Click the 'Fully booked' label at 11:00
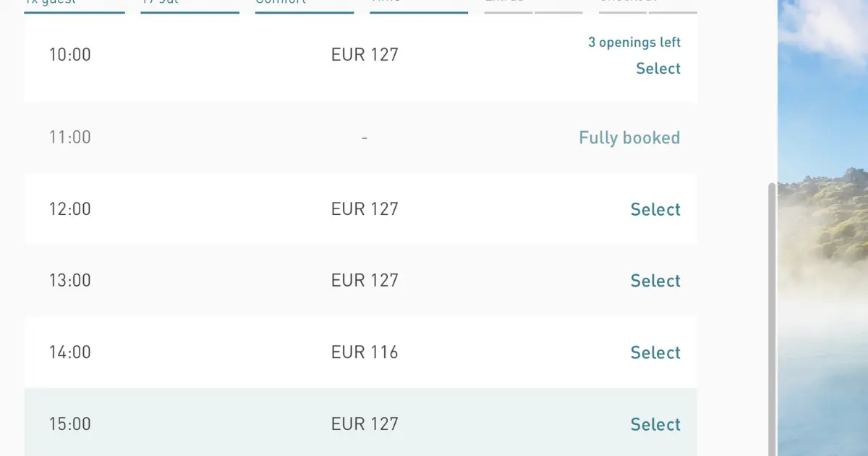This screenshot has height=456, width=868. click(x=629, y=138)
